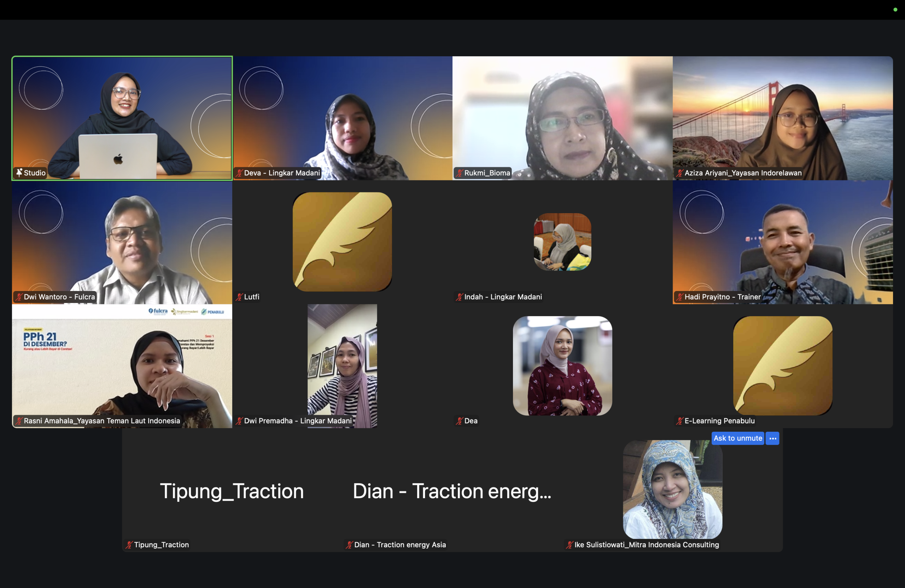
Task: Click muted mic icon by Ike Sulistiowati name
Action: tap(569, 545)
